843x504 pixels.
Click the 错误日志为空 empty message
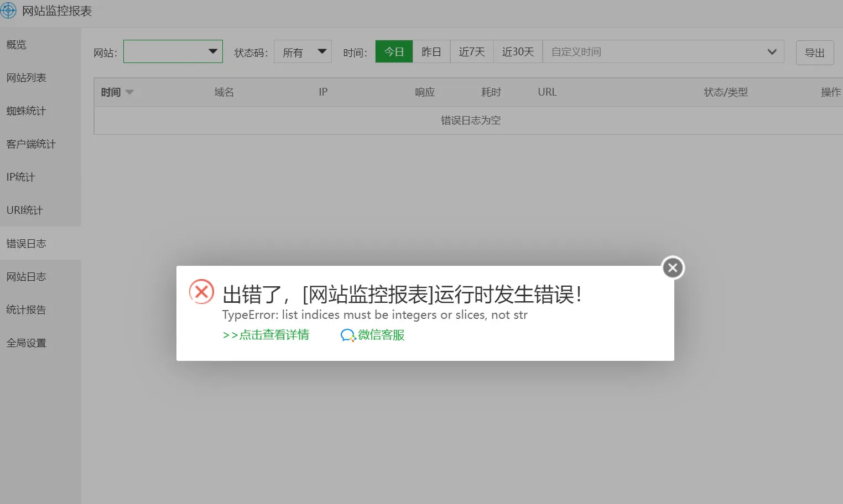click(x=471, y=120)
